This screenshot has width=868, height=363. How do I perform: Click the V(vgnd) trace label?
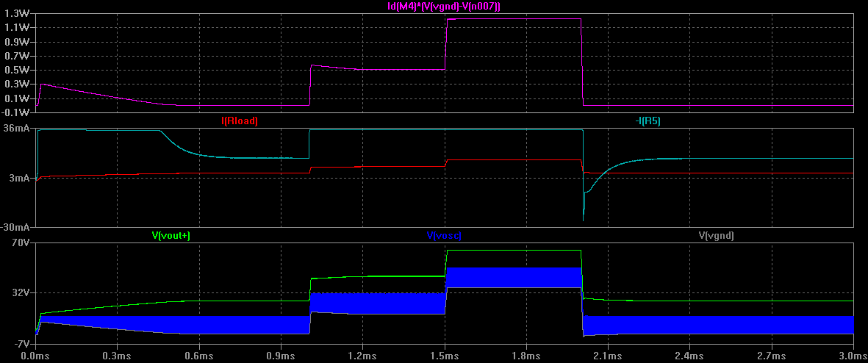point(717,235)
